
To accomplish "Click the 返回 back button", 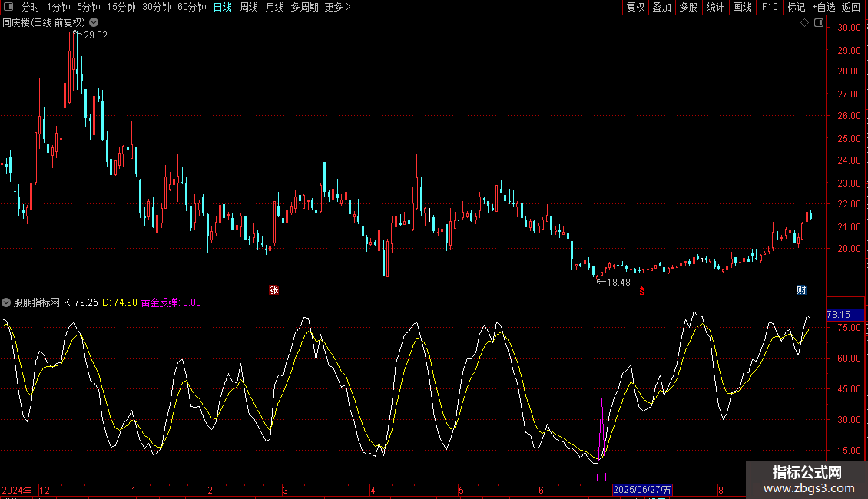I will (851, 7).
